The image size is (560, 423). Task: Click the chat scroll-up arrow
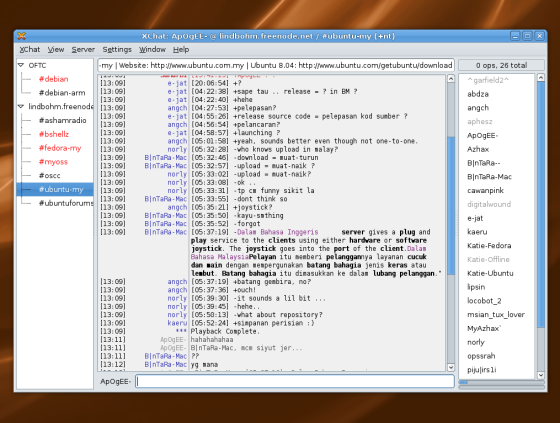point(451,79)
